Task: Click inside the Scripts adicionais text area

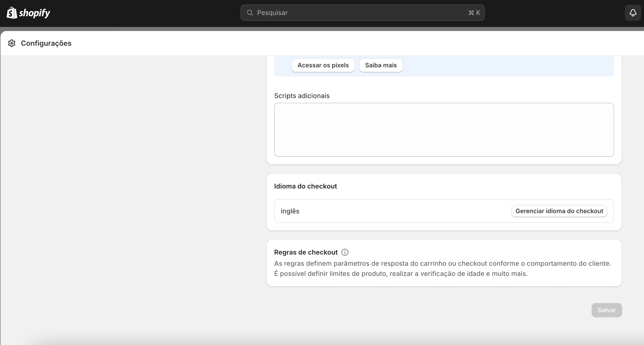Action: (x=444, y=130)
